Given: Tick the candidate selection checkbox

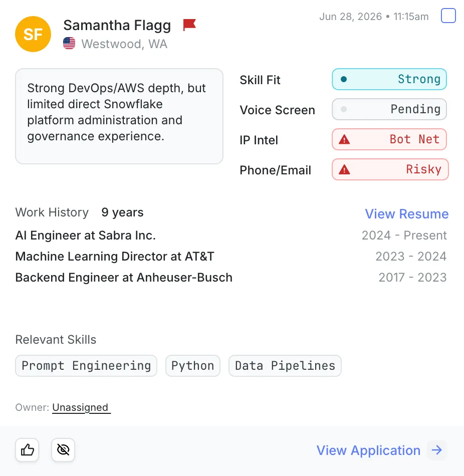Looking at the screenshot, I should click(x=448, y=16).
